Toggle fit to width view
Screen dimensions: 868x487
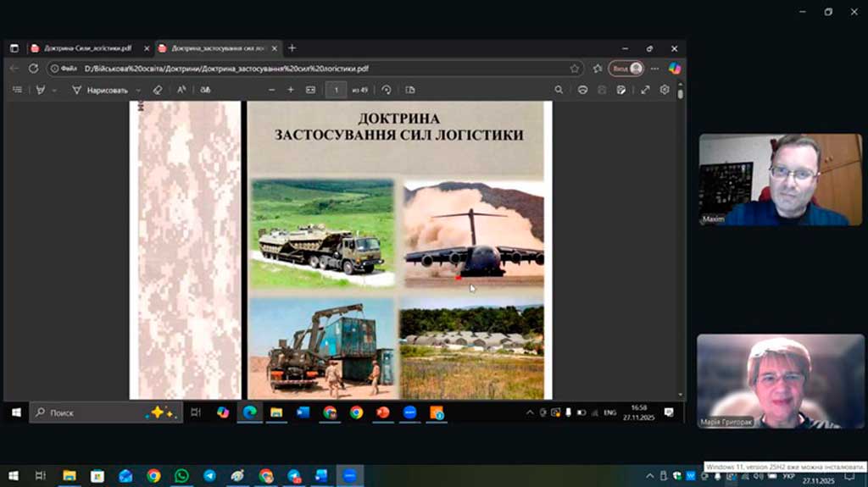(310, 90)
